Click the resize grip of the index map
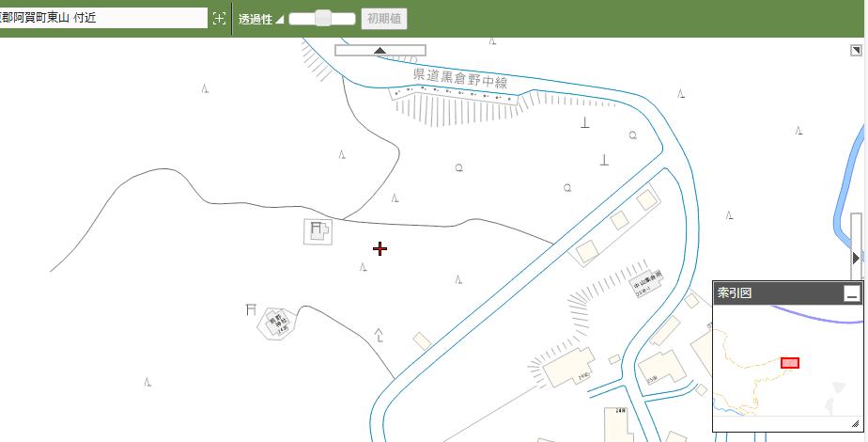This screenshot has height=442, width=868. tap(854, 424)
